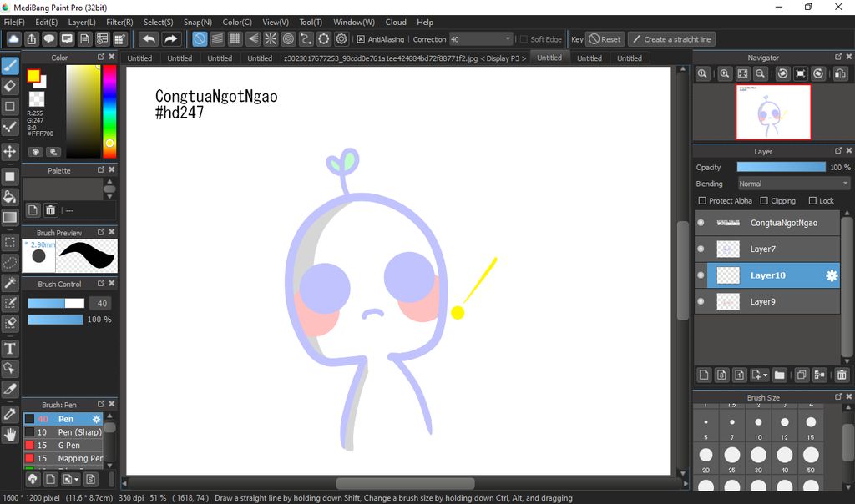Enable the Soft Edge checkbox
The height and width of the screenshot is (504, 855).
(x=524, y=39)
